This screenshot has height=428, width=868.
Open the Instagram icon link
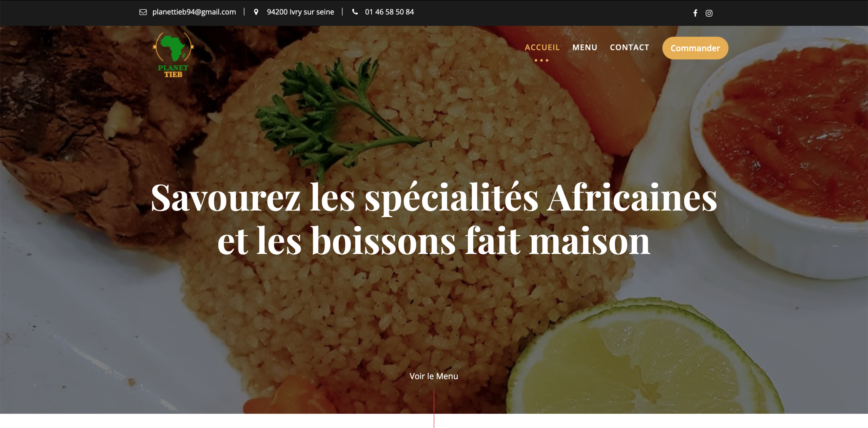(x=709, y=13)
